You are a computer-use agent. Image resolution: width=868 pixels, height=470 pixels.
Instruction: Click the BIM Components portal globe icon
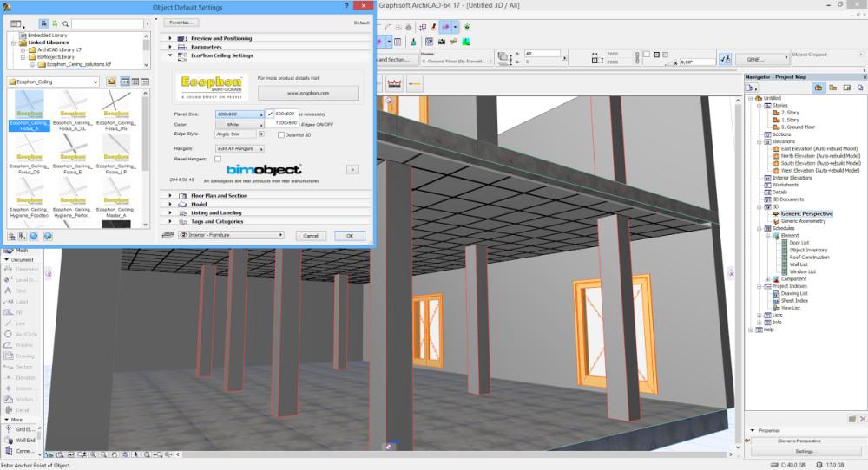pyautogui.click(x=48, y=236)
